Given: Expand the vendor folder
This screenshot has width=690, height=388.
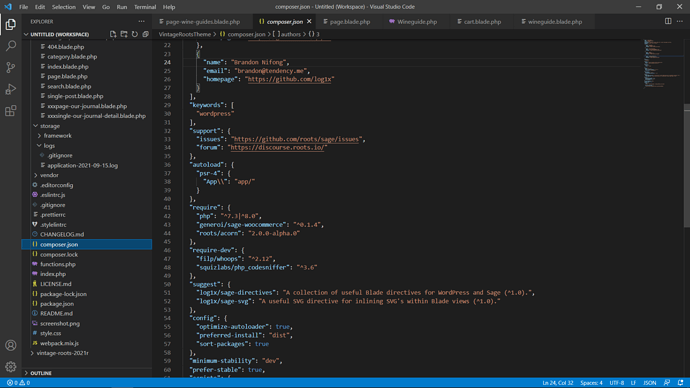Looking at the screenshot, I should [x=49, y=175].
